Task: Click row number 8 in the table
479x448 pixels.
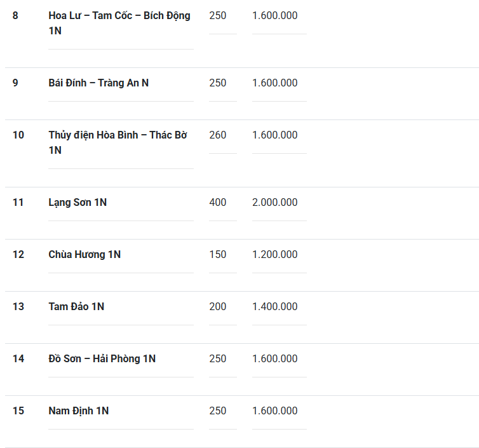Action: 16,15
